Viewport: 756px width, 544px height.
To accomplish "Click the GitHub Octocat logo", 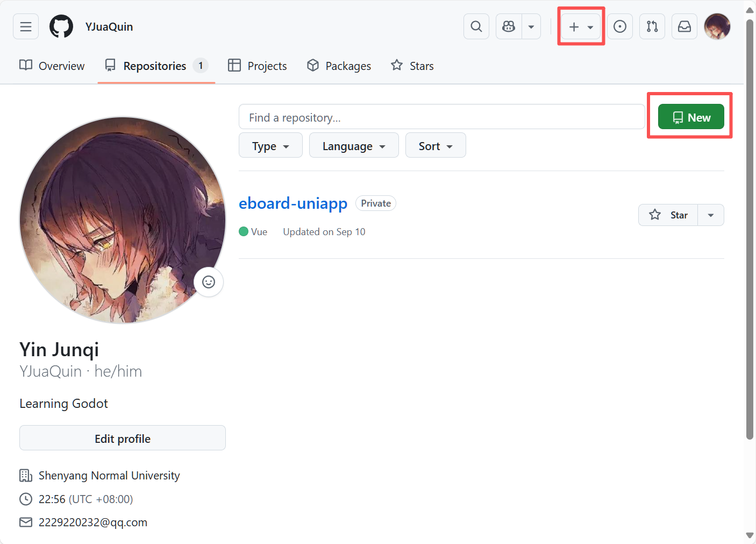I will point(61,26).
